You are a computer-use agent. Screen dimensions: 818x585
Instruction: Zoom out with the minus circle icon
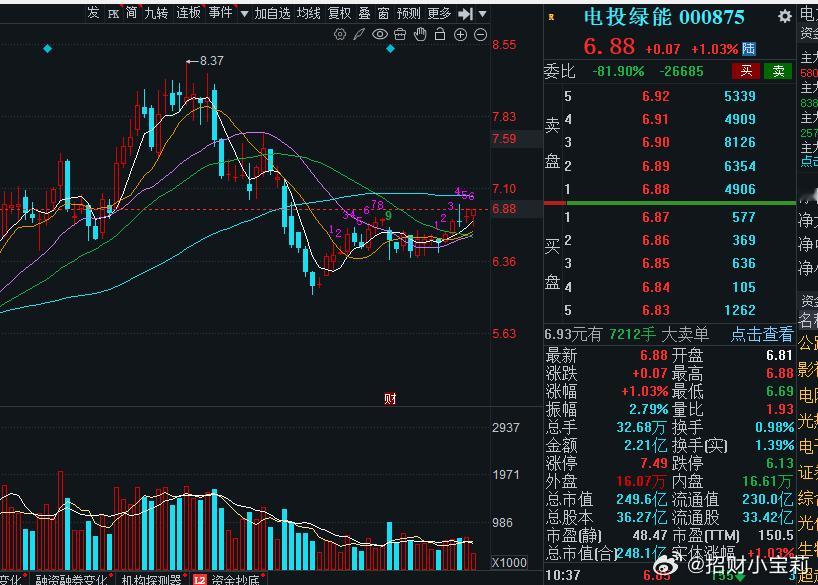(480, 35)
